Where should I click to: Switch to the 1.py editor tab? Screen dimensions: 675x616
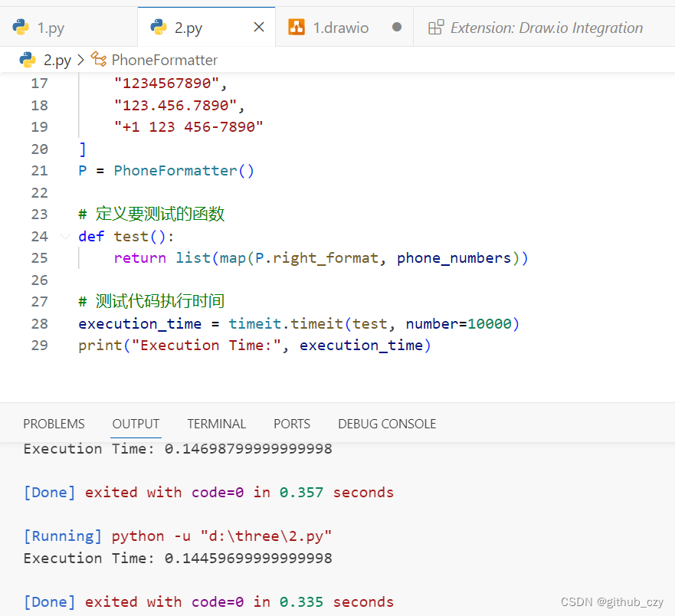click(68, 27)
